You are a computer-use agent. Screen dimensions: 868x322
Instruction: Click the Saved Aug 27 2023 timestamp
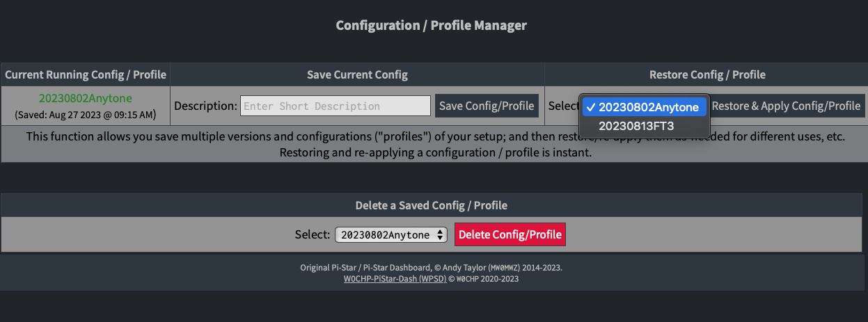coord(85,113)
